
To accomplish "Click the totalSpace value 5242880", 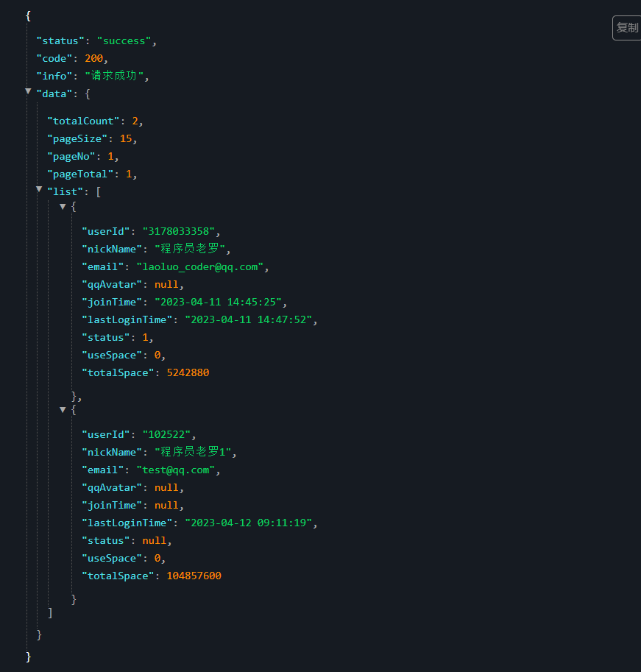I will [188, 373].
